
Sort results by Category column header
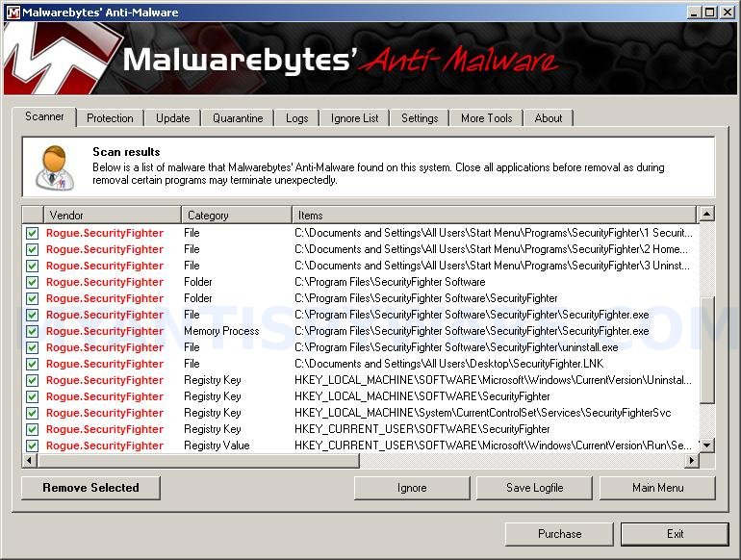point(237,216)
